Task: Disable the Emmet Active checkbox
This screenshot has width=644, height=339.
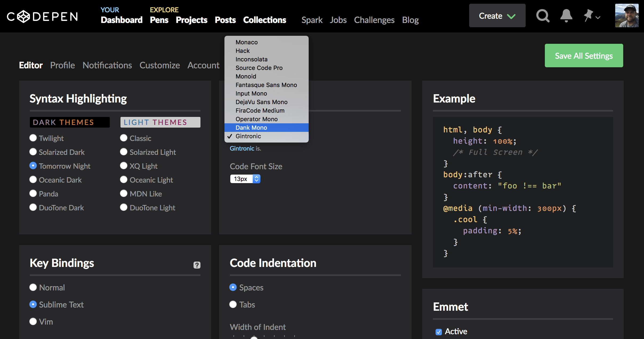Action: [x=439, y=332]
